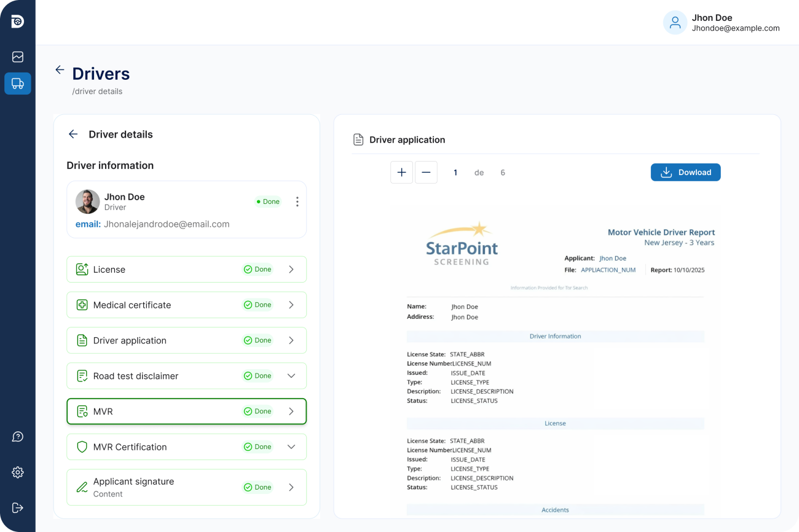Click the logout icon in sidebar
799x532 pixels.
point(18,508)
